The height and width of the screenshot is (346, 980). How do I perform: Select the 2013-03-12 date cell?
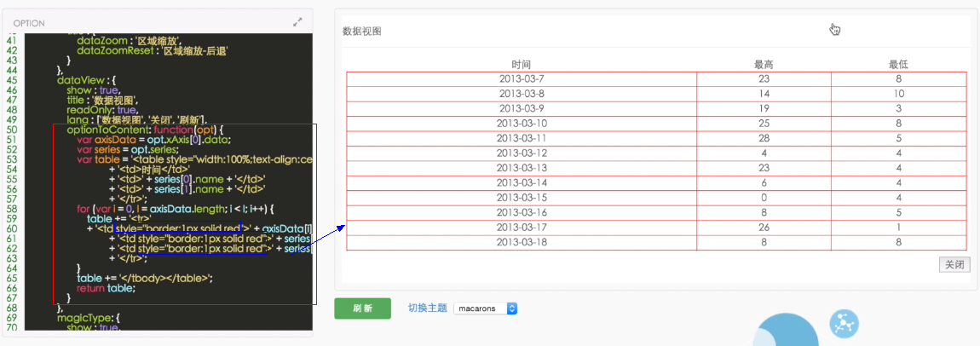point(522,153)
